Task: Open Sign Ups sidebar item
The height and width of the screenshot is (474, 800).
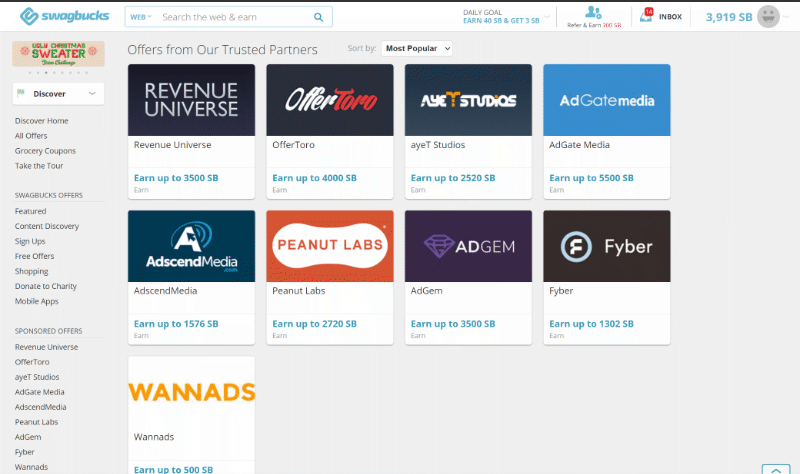Action: pos(30,241)
